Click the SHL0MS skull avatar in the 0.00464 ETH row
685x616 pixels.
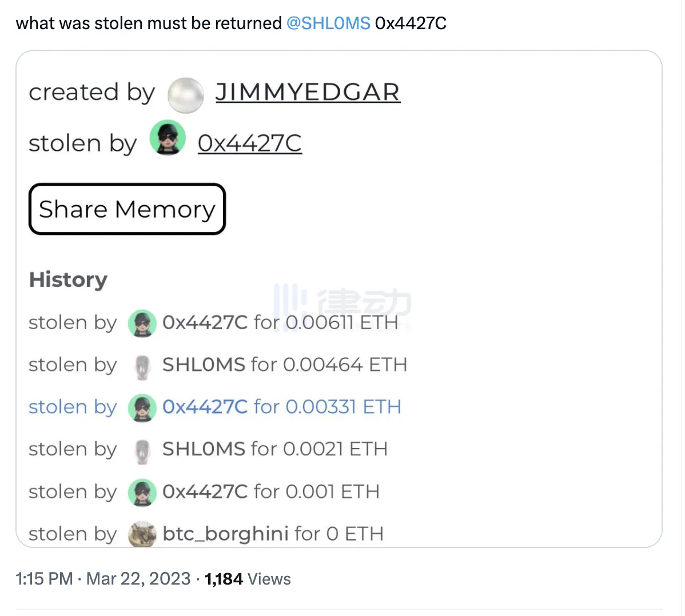click(x=142, y=365)
